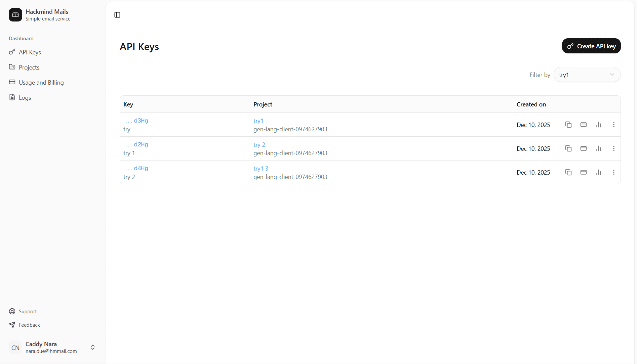The height and width of the screenshot is (364, 637).
Task: Create a new API key
Action: (x=591, y=46)
